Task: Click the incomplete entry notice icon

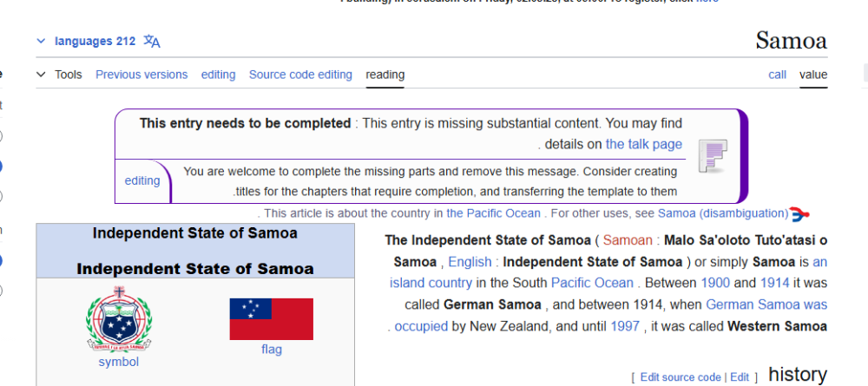Action: pyautogui.click(x=713, y=156)
